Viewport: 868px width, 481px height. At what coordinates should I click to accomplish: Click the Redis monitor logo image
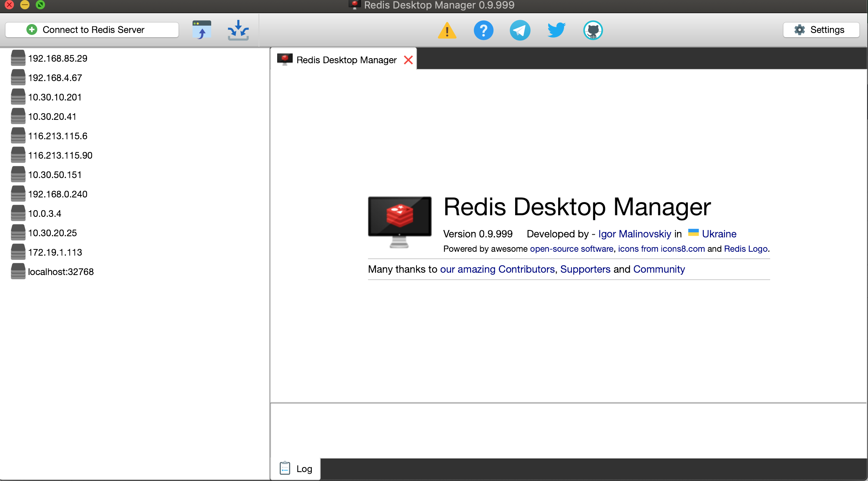click(399, 222)
